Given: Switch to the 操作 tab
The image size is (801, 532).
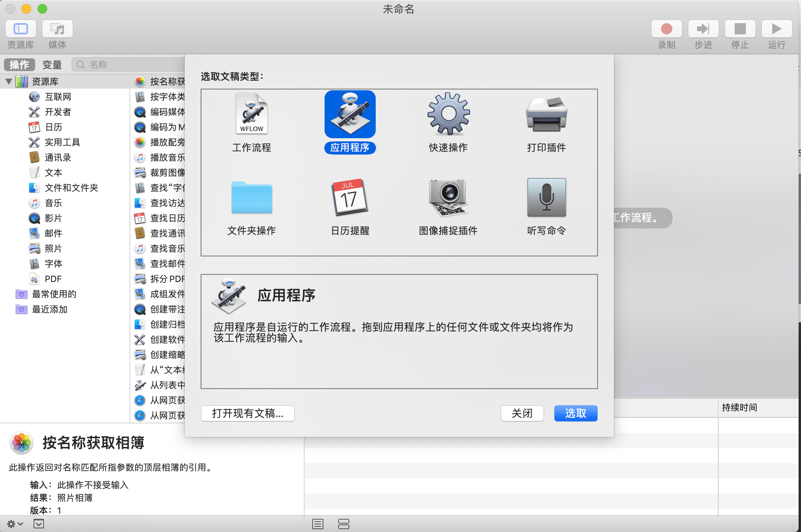Looking at the screenshot, I should coord(20,64).
